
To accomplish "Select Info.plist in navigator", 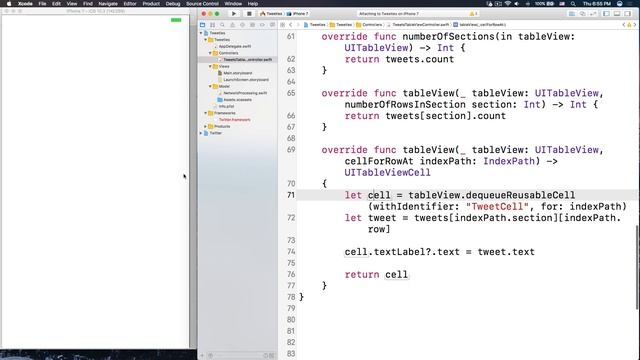I will (x=226, y=106).
